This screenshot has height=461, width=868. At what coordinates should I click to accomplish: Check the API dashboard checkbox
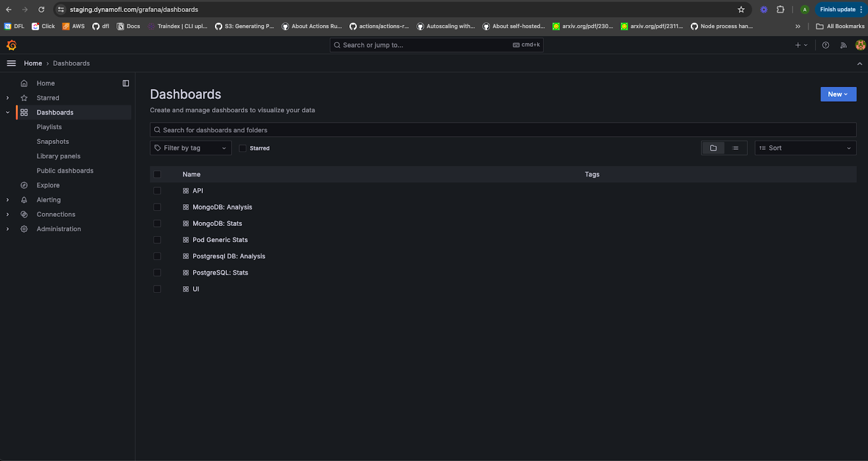pyautogui.click(x=157, y=191)
